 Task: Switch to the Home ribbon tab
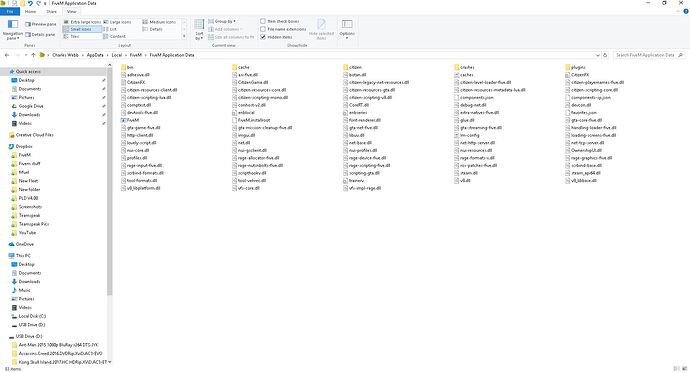coord(30,11)
